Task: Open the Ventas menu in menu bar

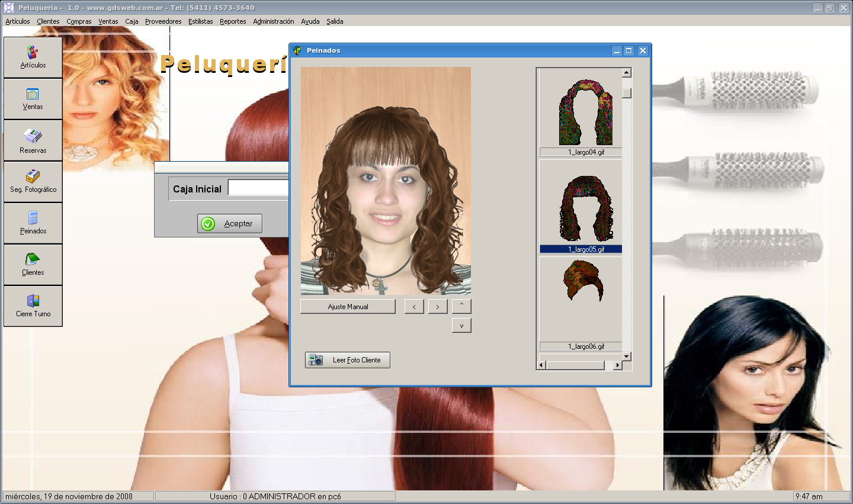Action: point(108,21)
